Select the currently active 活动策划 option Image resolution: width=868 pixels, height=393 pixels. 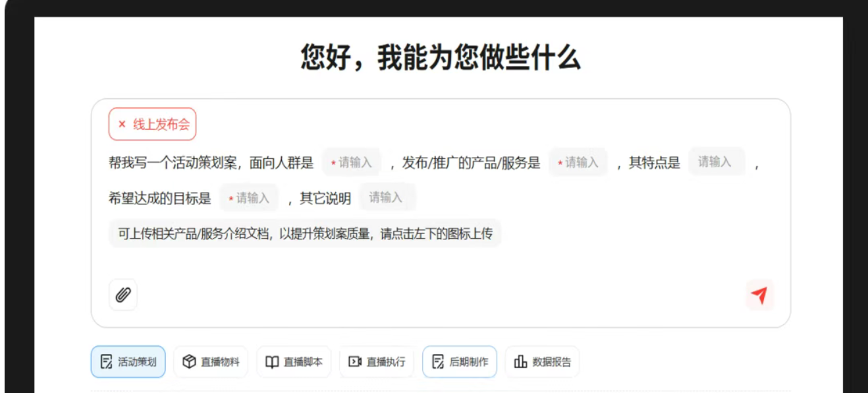click(x=128, y=361)
